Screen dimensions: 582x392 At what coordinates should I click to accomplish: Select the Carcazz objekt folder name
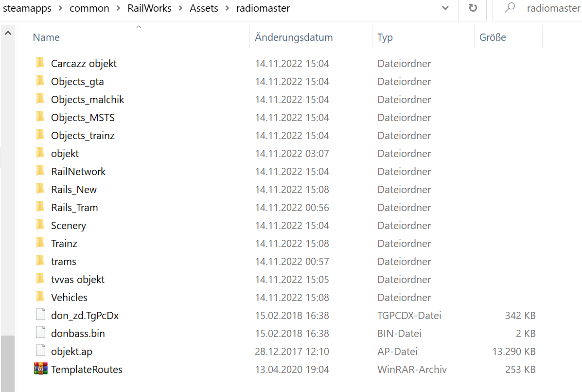[x=84, y=64]
